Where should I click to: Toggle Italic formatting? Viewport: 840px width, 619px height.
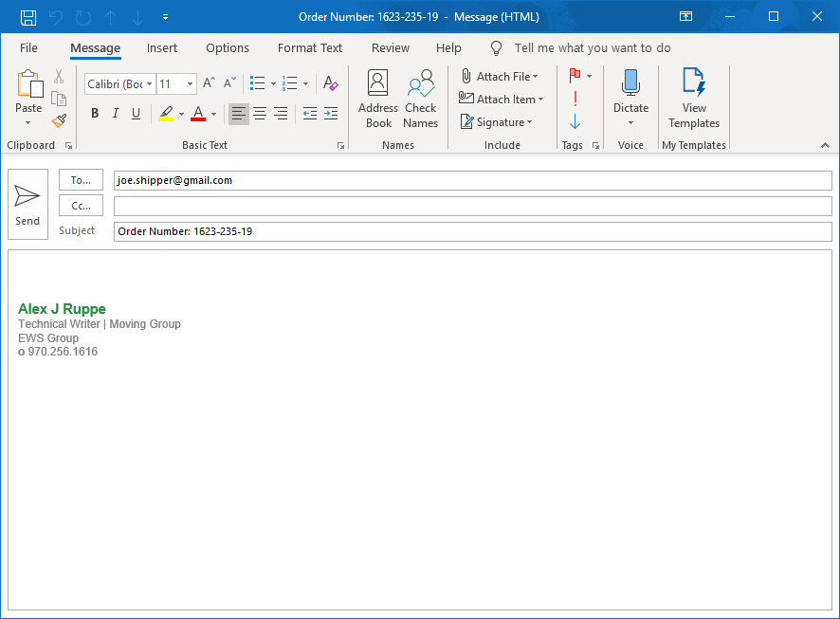coord(116,114)
